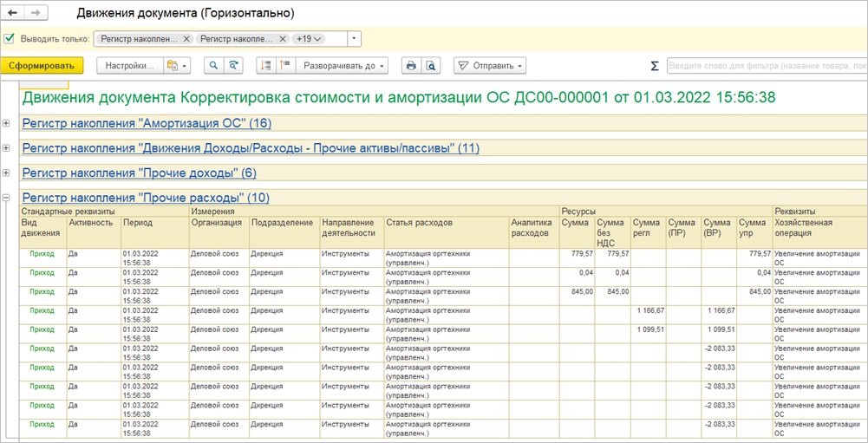Expand the 'Амортизация ОС' register group
Image resolution: width=868 pixels, height=443 pixels.
point(7,123)
